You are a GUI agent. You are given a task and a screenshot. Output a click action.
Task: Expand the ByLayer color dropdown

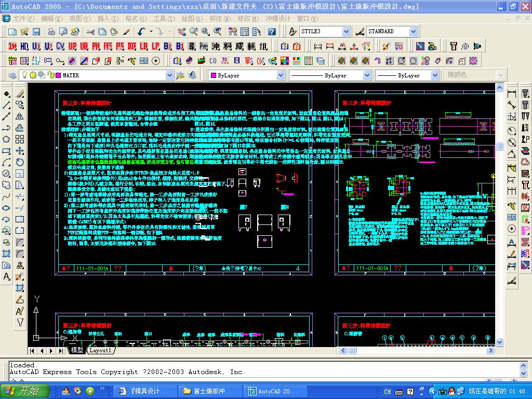click(281, 75)
